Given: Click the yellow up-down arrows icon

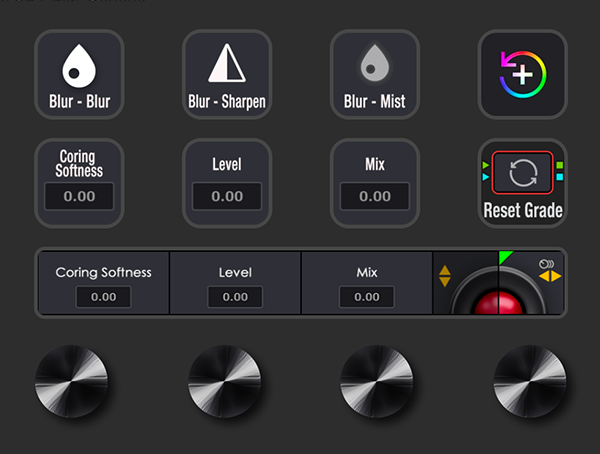Looking at the screenshot, I should click(x=445, y=276).
